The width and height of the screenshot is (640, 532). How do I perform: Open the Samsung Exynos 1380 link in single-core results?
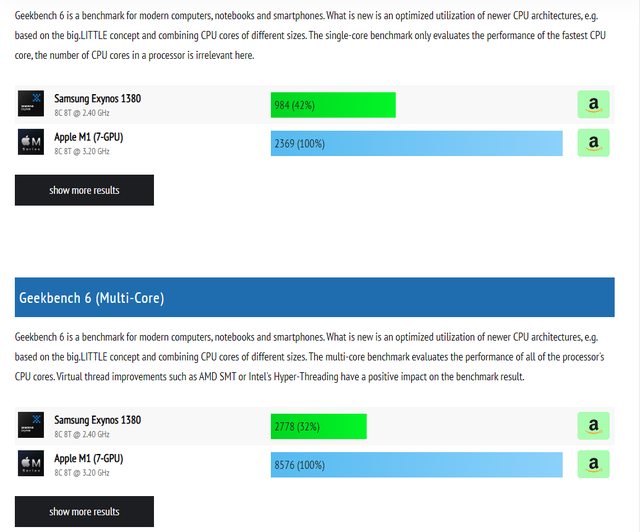tap(97, 98)
